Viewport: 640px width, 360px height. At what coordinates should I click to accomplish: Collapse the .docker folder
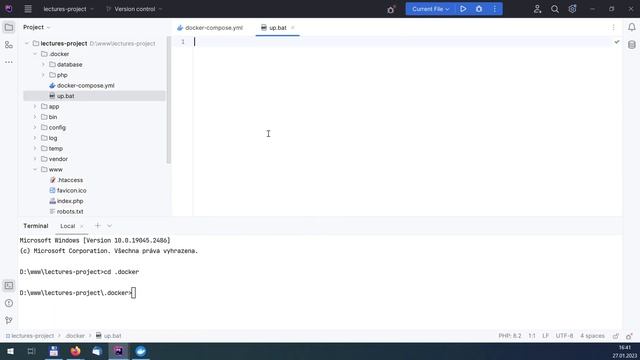point(35,54)
